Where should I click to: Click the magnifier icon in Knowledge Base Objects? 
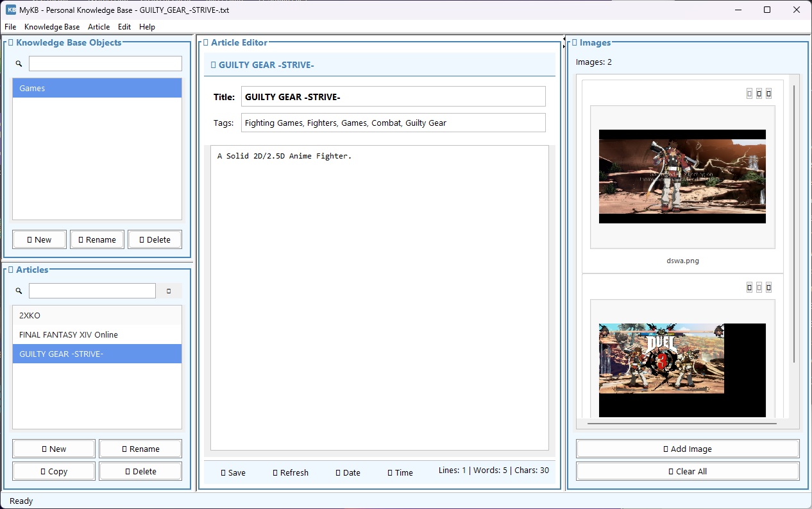tap(19, 64)
